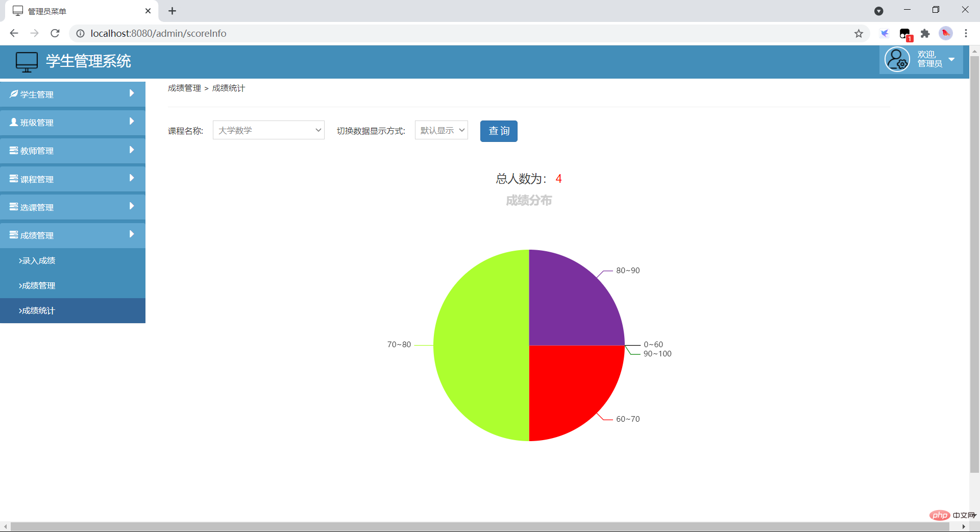
Task: Click the 60~70 chart label
Action: coord(628,419)
